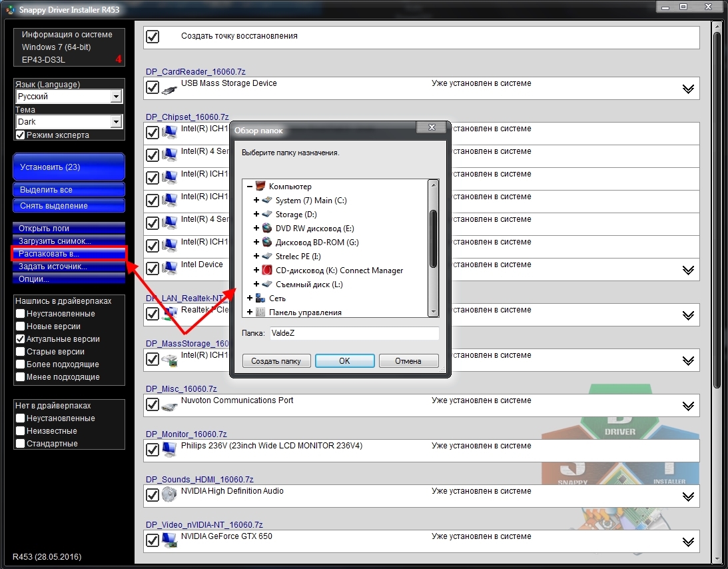Click the Strelec PE (I:) drive icon
This screenshot has width=728, height=569.
(x=267, y=256)
